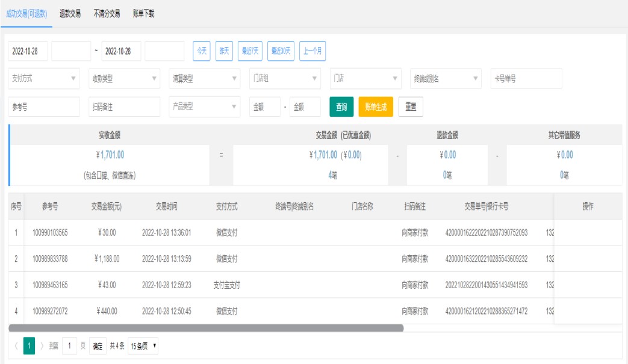The width and height of the screenshot is (628, 364).
Task: Open the 账单下载 tab
Action: tap(144, 13)
